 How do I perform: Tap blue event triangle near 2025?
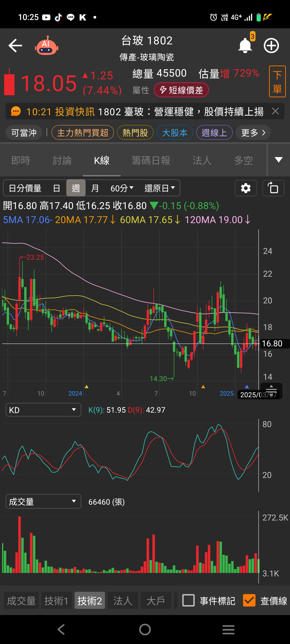pyautogui.click(x=247, y=386)
